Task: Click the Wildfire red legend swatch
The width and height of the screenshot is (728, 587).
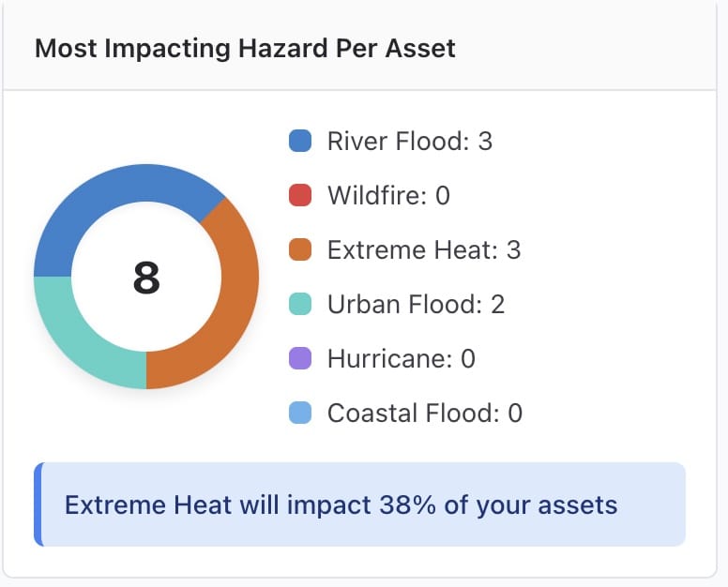Action: [x=300, y=196]
